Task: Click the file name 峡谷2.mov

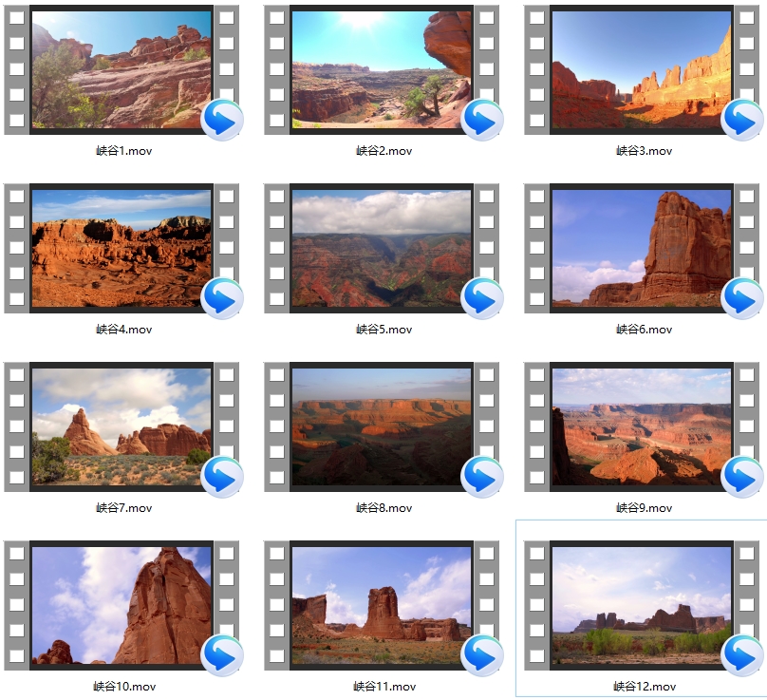Action: coord(384,151)
